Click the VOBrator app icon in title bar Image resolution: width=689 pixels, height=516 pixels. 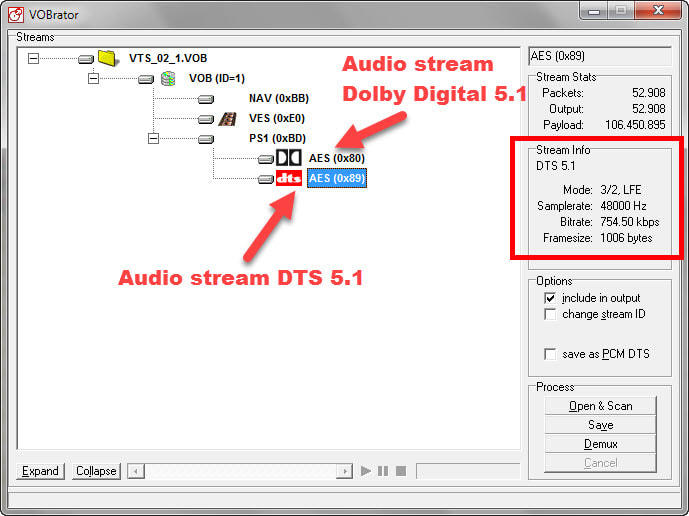click(16, 14)
